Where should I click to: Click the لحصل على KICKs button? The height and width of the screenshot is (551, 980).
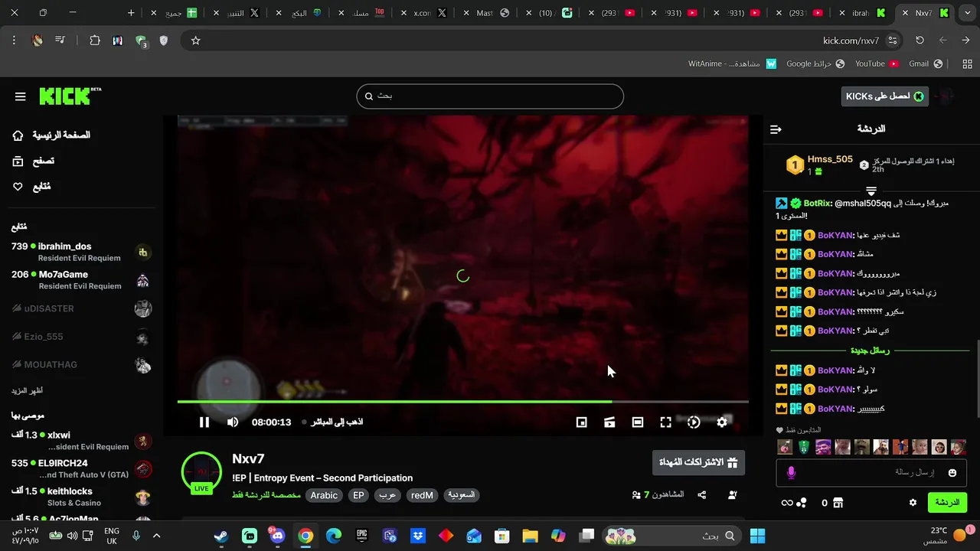click(884, 96)
